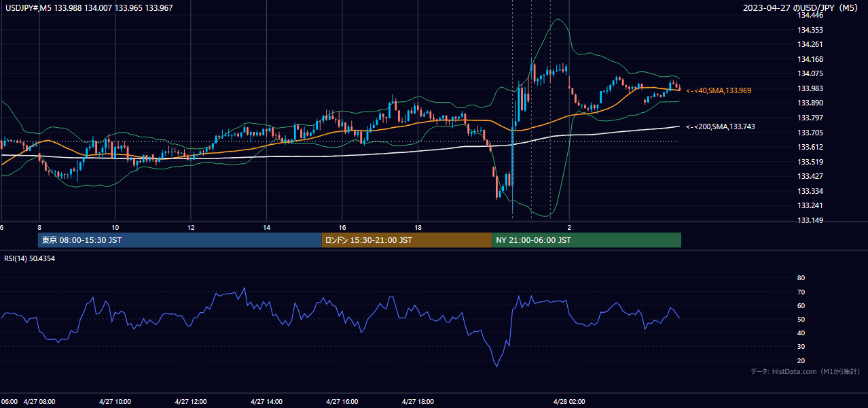Click the HistData.com data source credit
Screen dimensions: 868x408
(805, 371)
